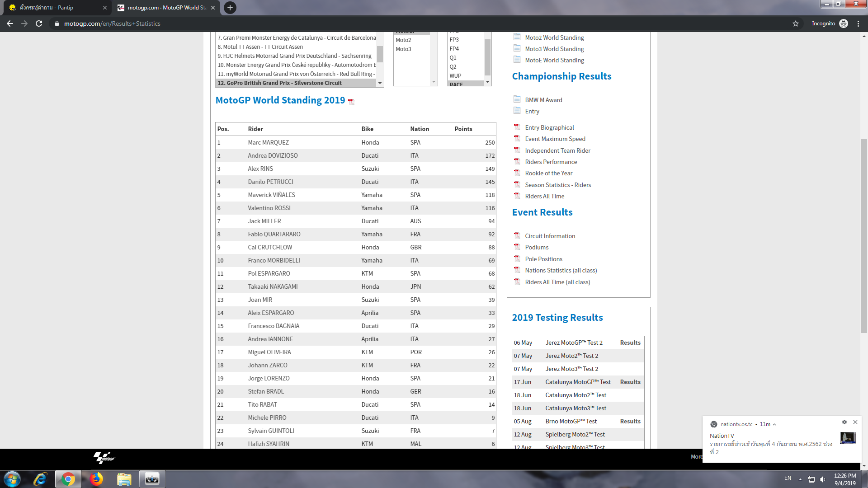Bookmark this page with the star icon
Screen dimensions: 868x488
(796, 23)
